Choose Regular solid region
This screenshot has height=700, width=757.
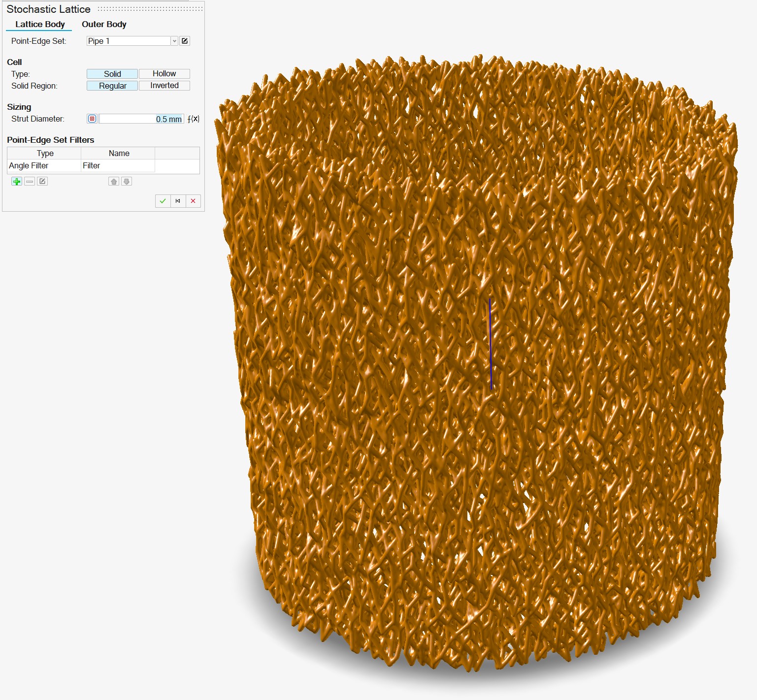coord(112,86)
